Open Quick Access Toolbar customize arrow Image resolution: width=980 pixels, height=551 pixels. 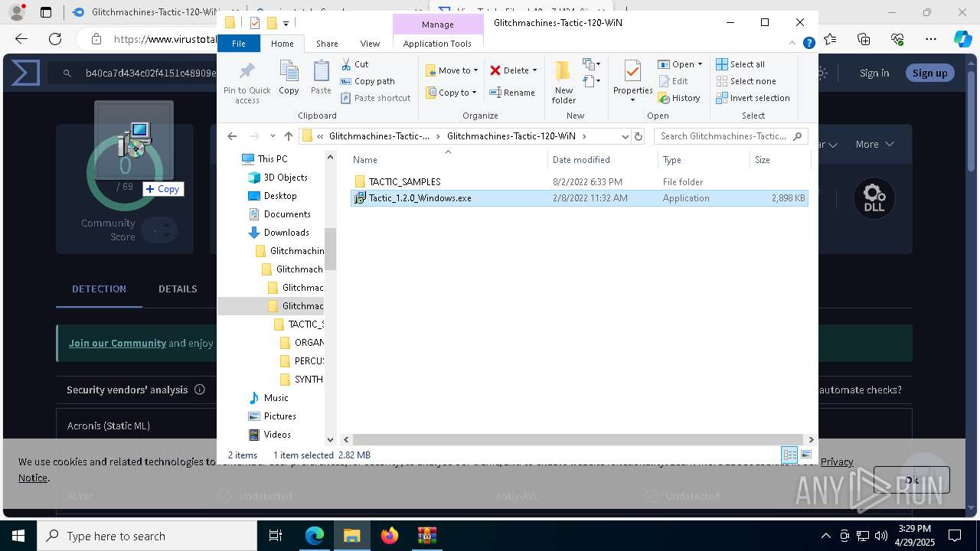click(x=286, y=23)
